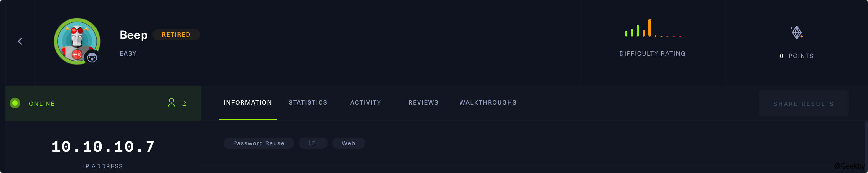868x173 pixels.
Task: Switch to the Statistics tab
Action: point(308,103)
